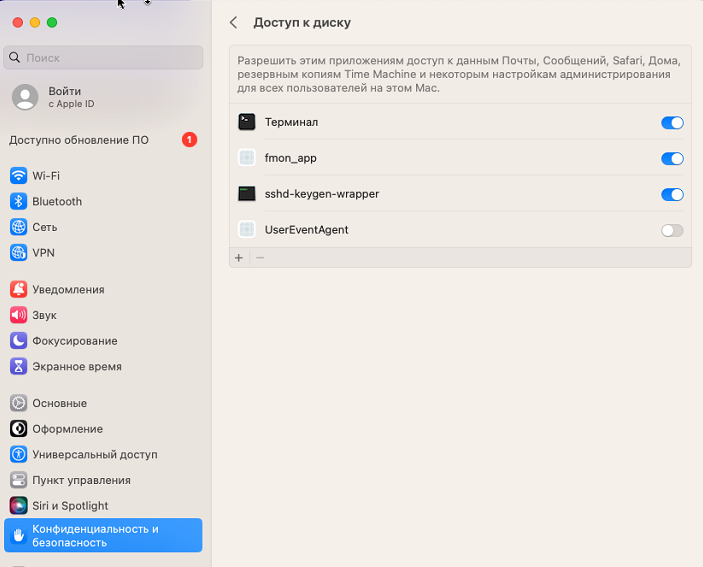Select the VPN globe icon

18,253
